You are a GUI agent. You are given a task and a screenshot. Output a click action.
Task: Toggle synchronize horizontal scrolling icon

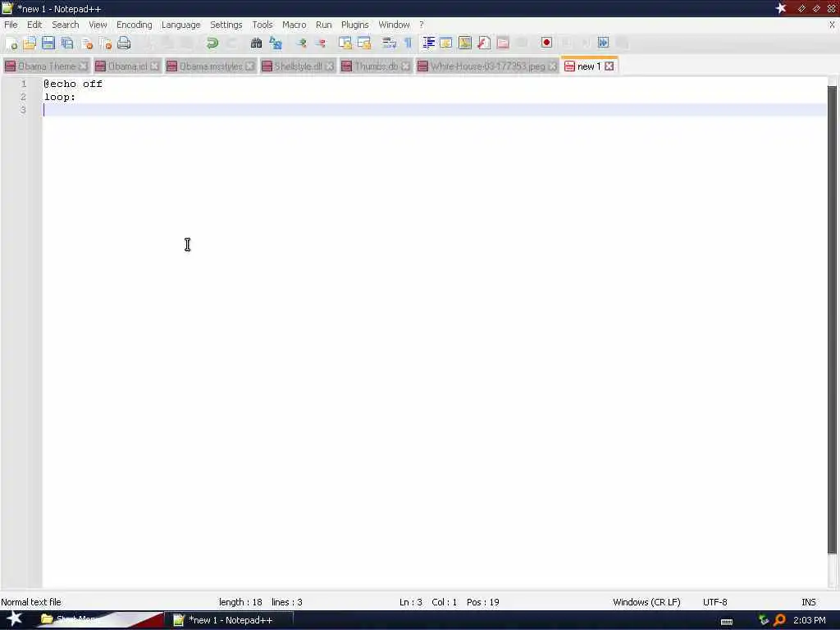(364, 43)
